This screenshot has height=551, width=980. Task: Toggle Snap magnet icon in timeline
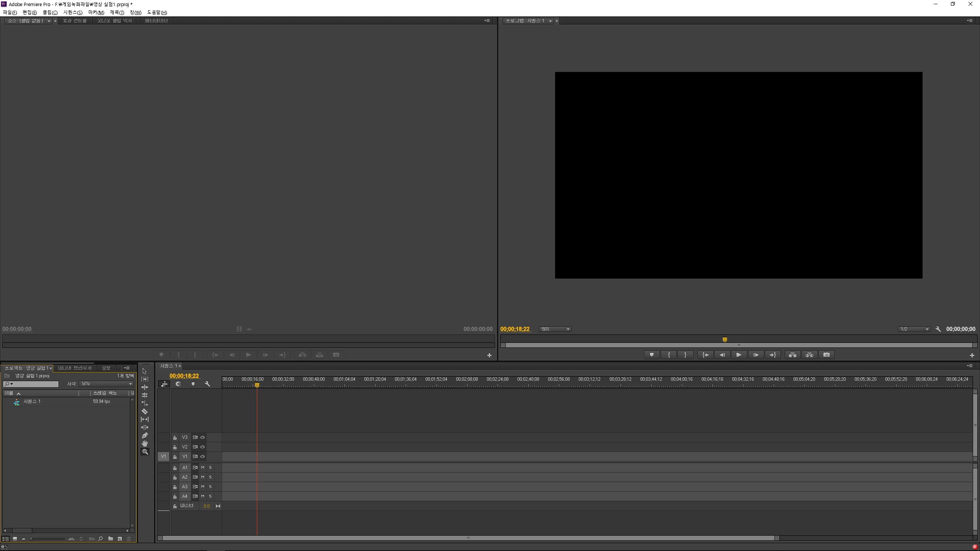point(178,384)
